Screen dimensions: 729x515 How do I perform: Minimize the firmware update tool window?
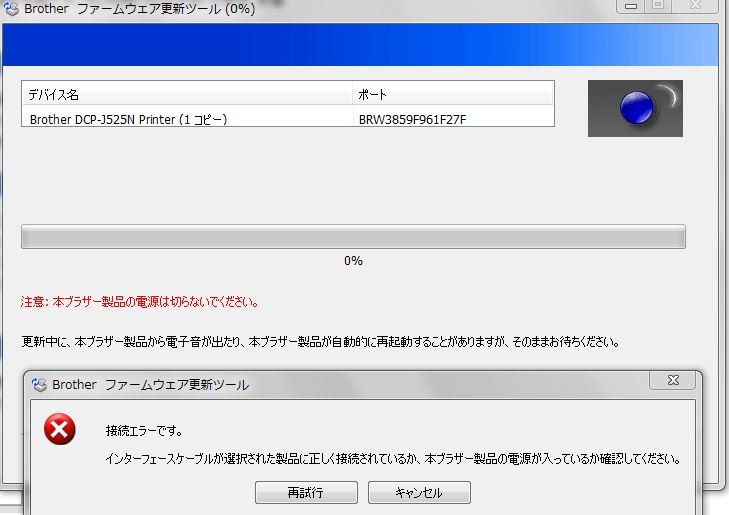pos(631,6)
